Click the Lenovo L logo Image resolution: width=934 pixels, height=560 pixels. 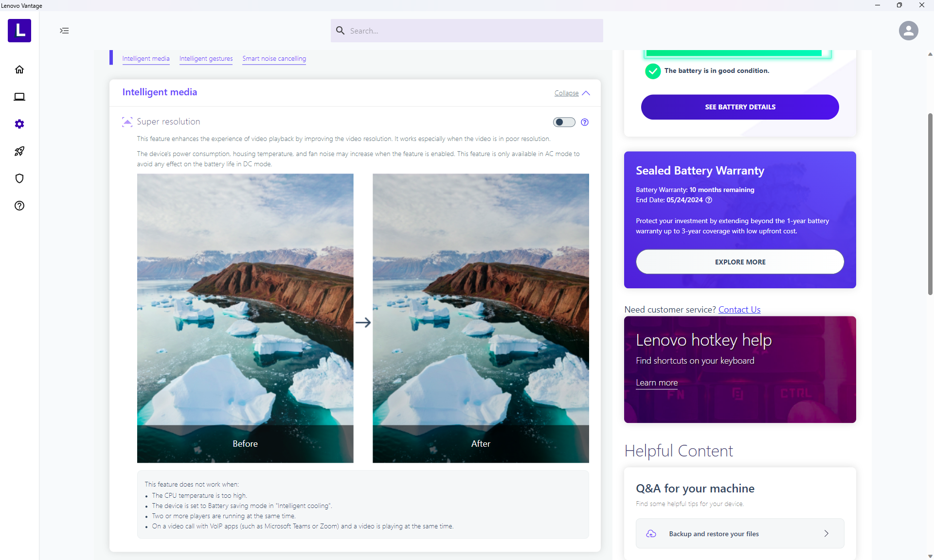(19, 31)
